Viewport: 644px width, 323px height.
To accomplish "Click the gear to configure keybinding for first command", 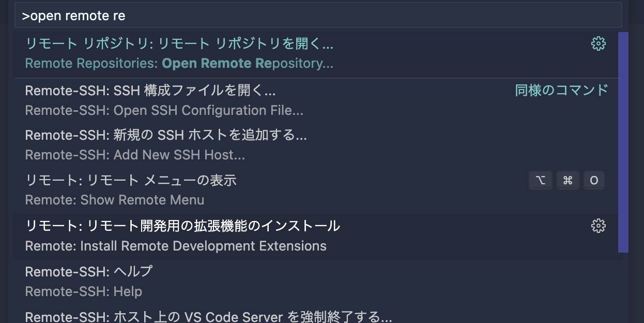I will click(598, 43).
